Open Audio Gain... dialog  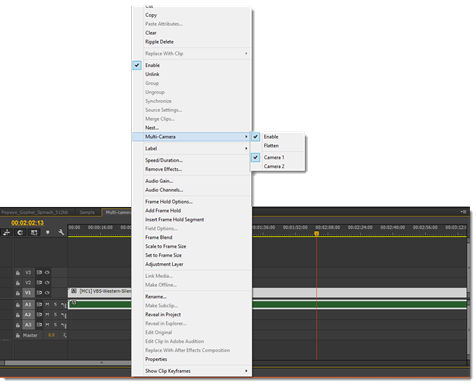click(x=191, y=181)
